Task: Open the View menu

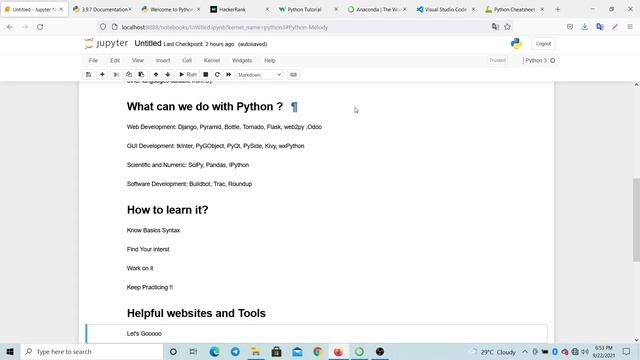Action: pyautogui.click(x=138, y=60)
